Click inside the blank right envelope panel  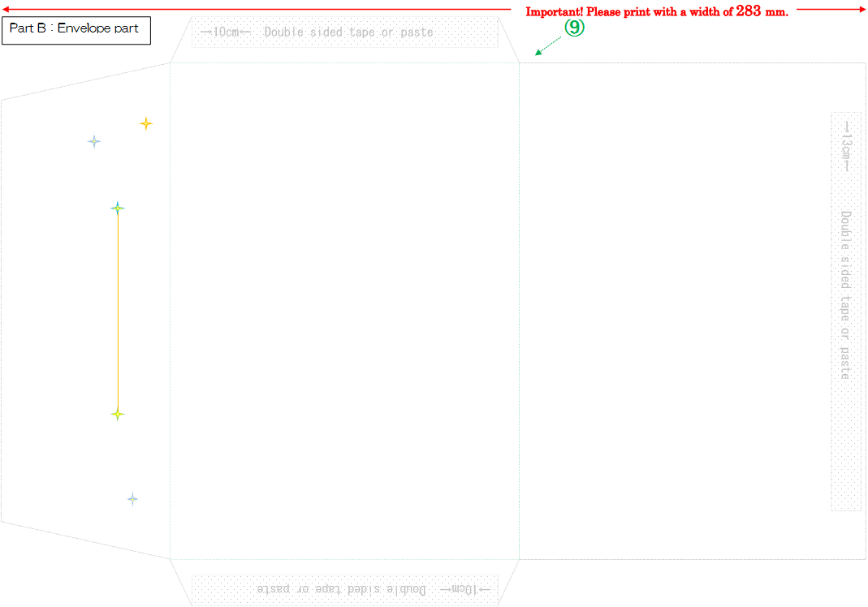[x=674, y=311]
